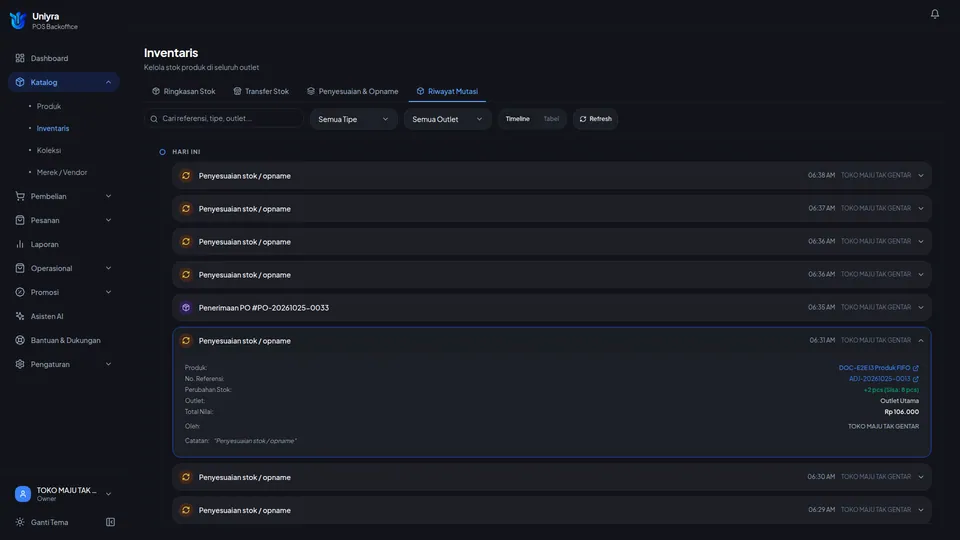Expand the Pembelian menu
The image size is (960, 540).
[64, 196]
